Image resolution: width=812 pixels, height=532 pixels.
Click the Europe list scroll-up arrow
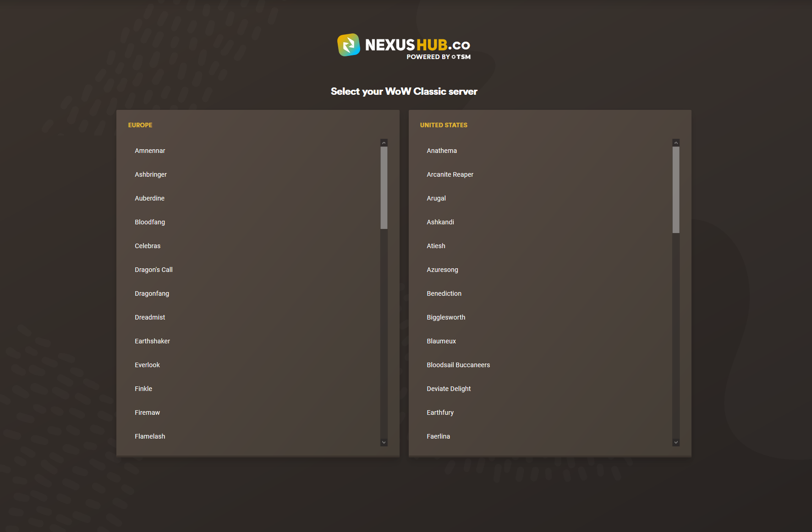[384, 143]
